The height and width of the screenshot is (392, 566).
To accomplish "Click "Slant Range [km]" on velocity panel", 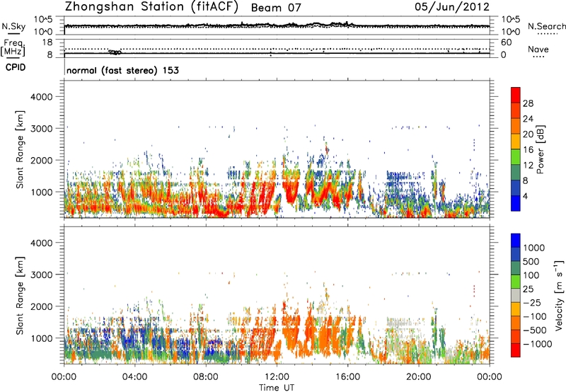I will click(x=20, y=296).
